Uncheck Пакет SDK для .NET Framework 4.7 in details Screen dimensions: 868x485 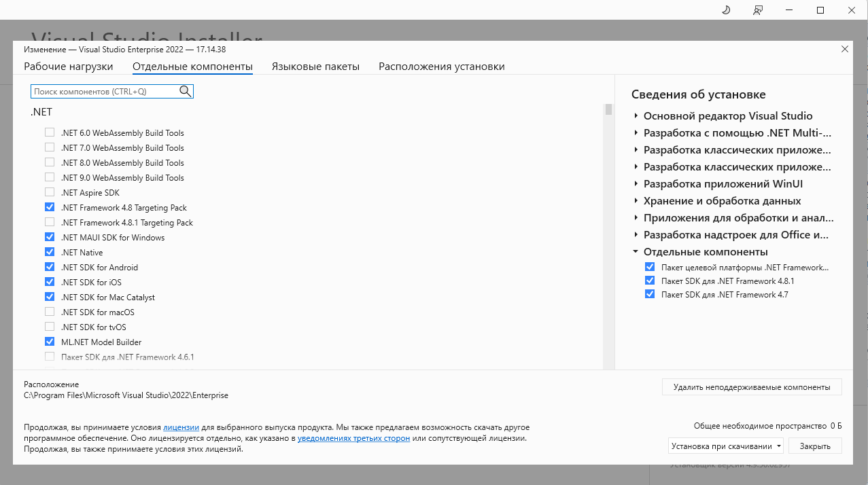tap(650, 295)
